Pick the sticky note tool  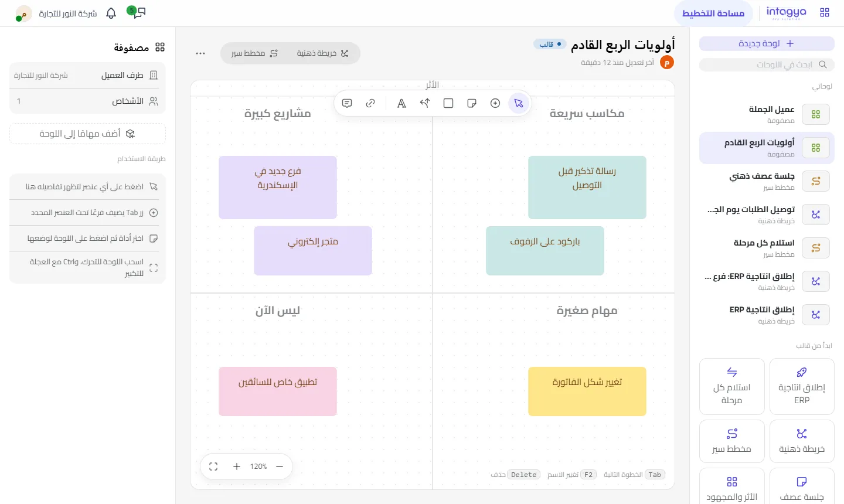click(x=472, y=103)
